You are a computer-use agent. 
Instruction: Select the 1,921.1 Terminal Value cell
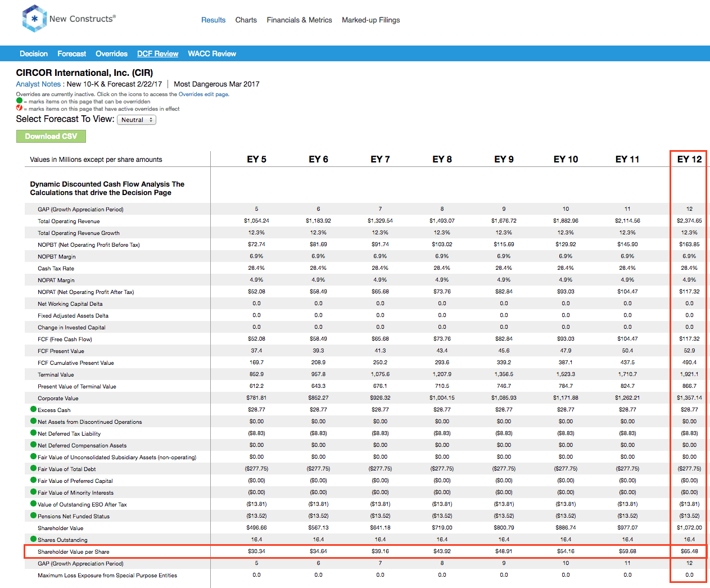[690, 374]
